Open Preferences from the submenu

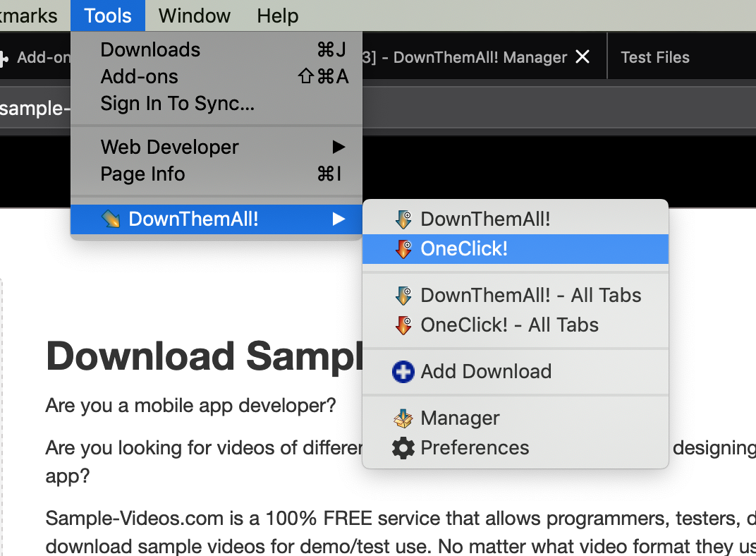click(x=515, y=448)
